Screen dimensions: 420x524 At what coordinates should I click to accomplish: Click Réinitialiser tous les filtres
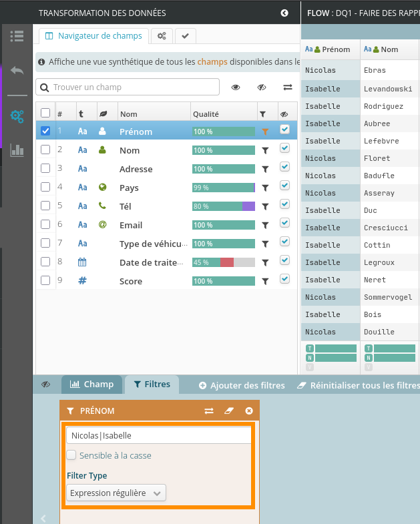click(x=358, y=385)
